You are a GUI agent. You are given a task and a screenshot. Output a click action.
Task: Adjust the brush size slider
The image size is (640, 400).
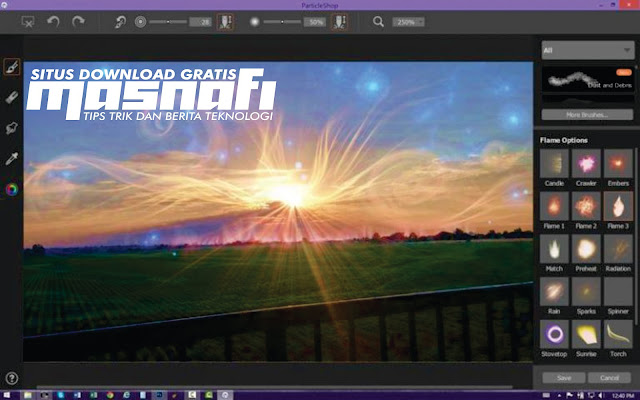click(x=168, y=22)
